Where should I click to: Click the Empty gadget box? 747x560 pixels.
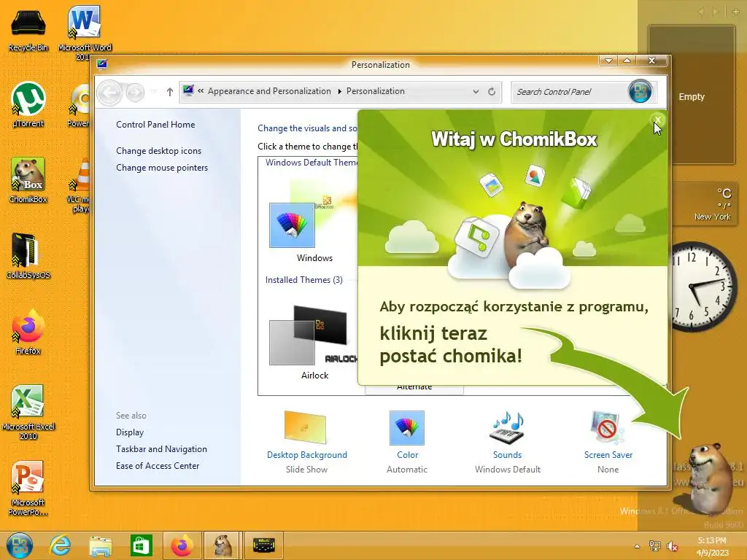pyautogui.click(x=692, y=96)
